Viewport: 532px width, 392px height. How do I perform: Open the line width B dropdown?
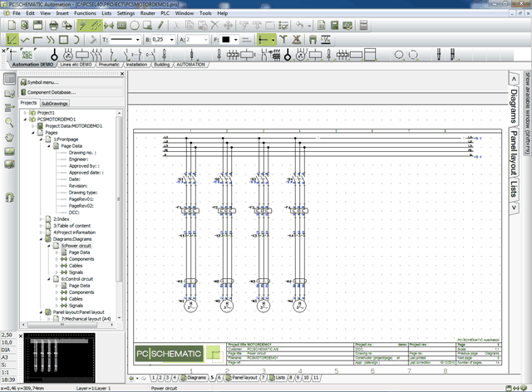pos(172,40)
